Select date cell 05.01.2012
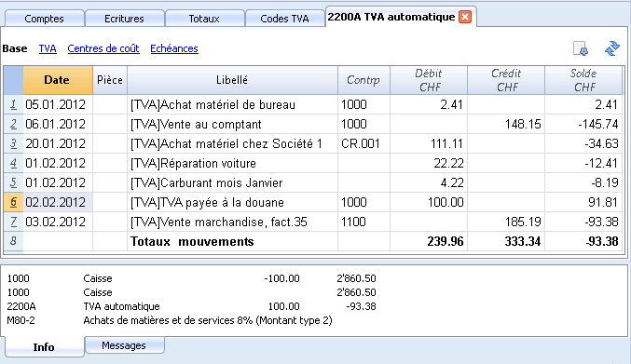 58,104
